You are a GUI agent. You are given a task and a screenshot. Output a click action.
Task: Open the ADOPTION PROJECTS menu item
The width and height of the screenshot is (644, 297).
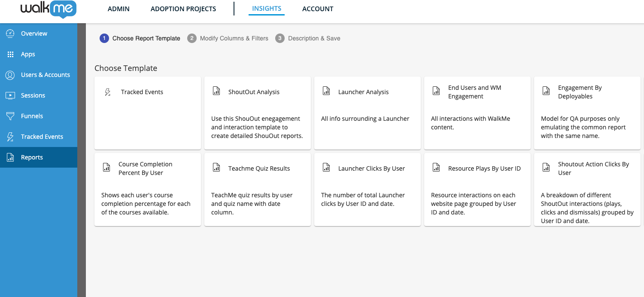click(x=183, y=9)
